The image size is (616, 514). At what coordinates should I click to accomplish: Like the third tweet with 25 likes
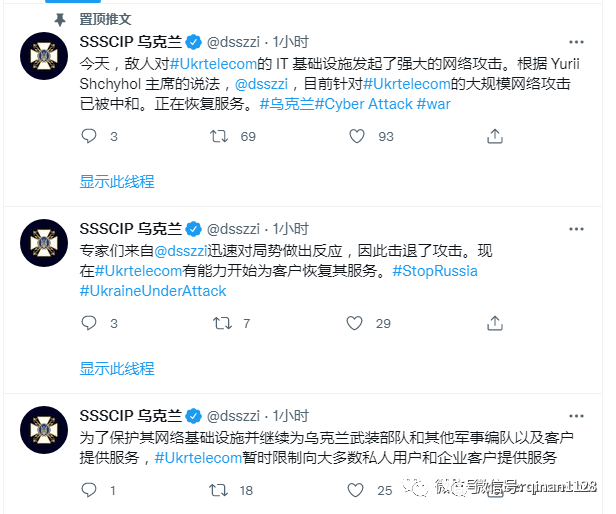[356, 490]
